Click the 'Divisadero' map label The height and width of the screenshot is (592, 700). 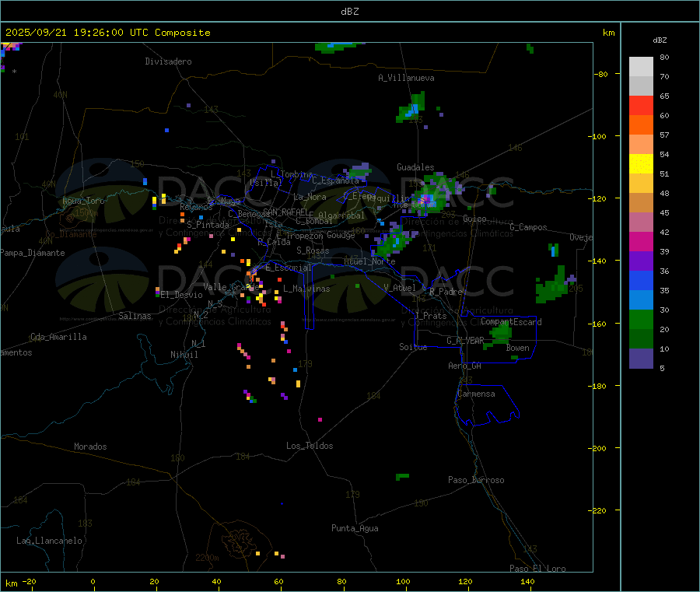pyautogui.click(x=168, y=61)
